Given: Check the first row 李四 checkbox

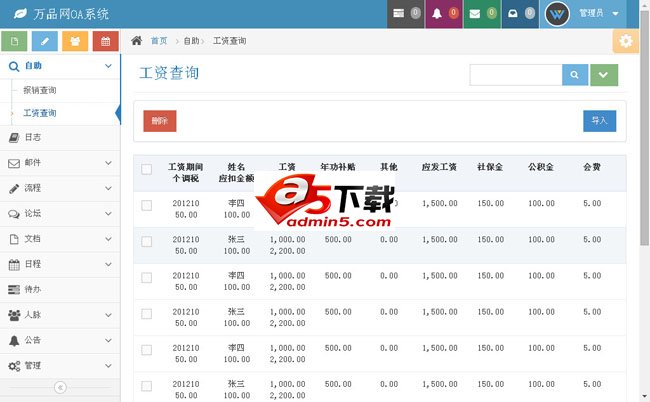Looking at the screenshot, I should [146, 206].
